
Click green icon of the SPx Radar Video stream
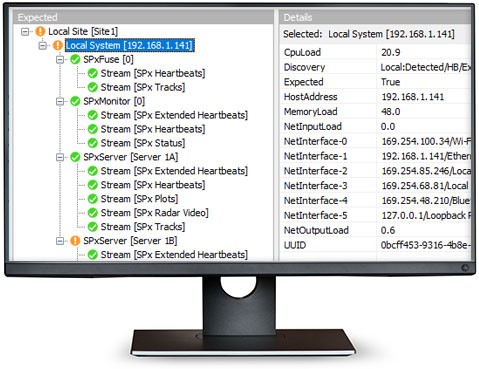[93, 213]
